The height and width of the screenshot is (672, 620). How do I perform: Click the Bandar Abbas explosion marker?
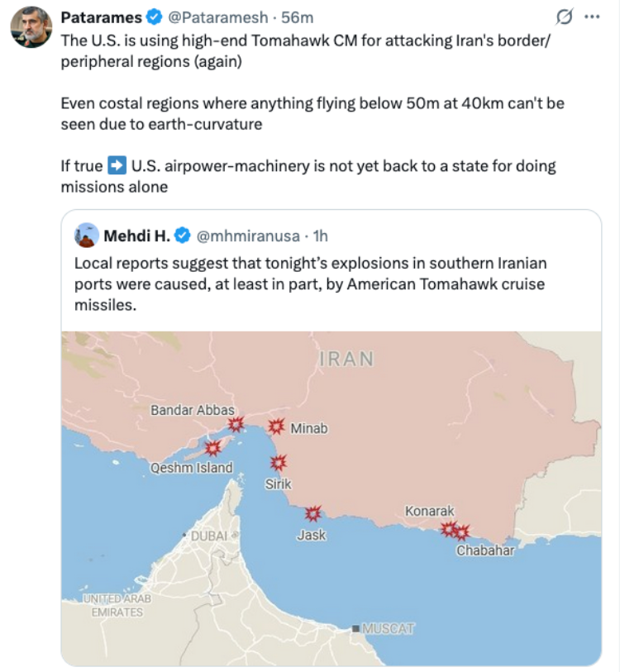236,424
